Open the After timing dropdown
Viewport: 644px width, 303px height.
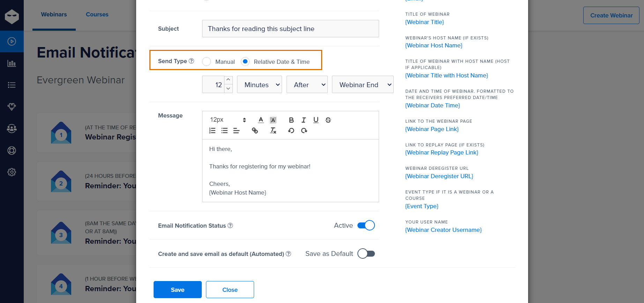(307, 84)
